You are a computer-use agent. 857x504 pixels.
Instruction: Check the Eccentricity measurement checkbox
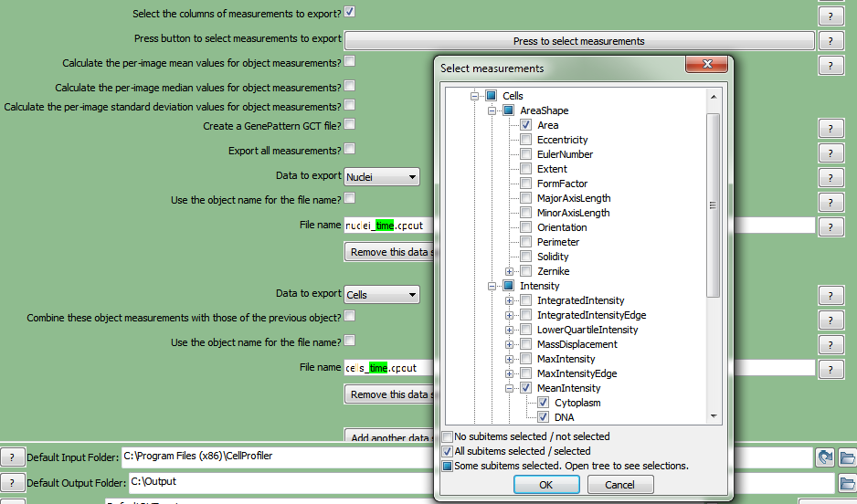[x=526, y=140]
